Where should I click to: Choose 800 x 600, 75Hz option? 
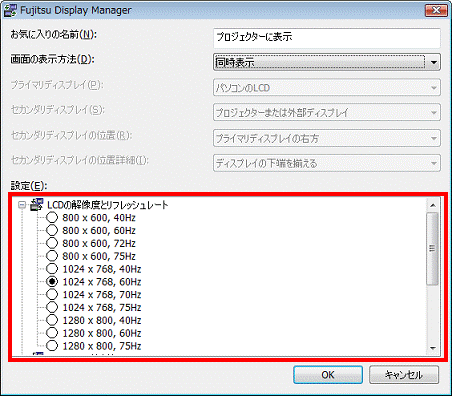[52, 256]
